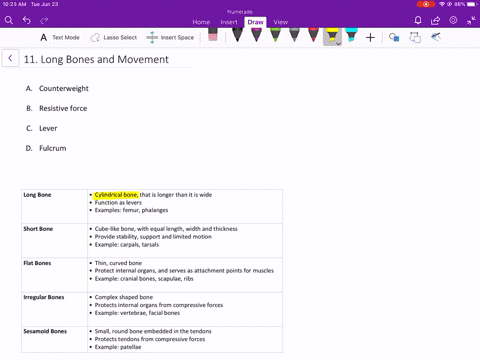480x360 pixels.
Task: Pick the green pen
Action: click(x=275, y=35)
